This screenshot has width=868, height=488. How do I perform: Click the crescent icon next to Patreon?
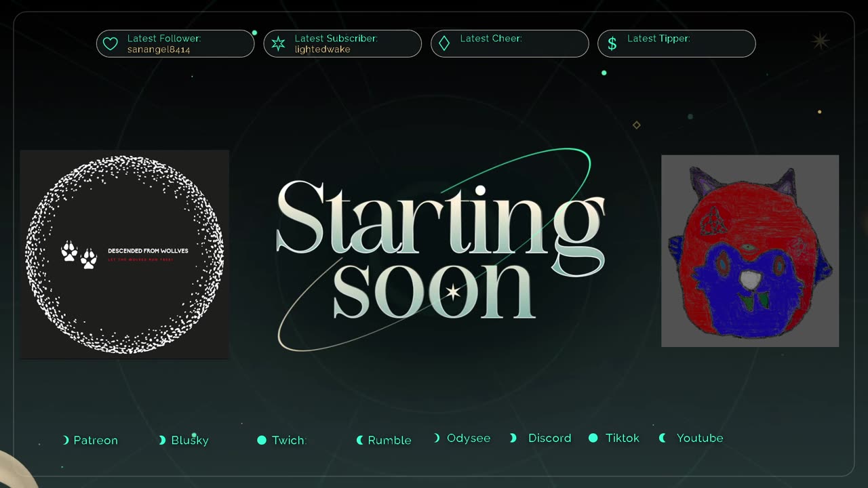pos(66,440)
